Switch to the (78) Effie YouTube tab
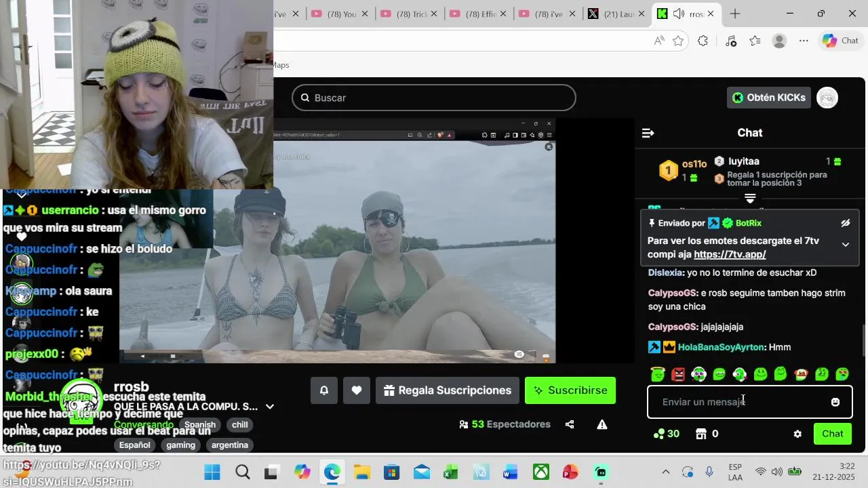868x488 pixels. (x=478, y=14)
